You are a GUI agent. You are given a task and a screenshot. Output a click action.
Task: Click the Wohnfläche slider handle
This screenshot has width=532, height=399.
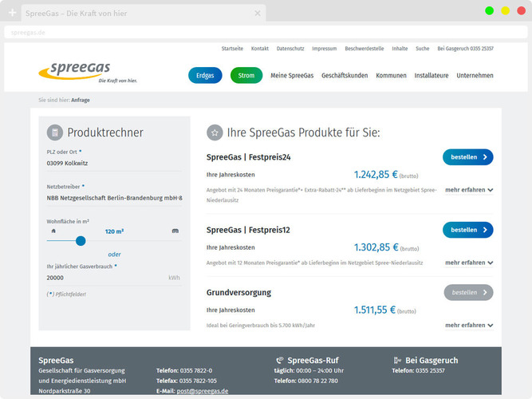(81, 240)
